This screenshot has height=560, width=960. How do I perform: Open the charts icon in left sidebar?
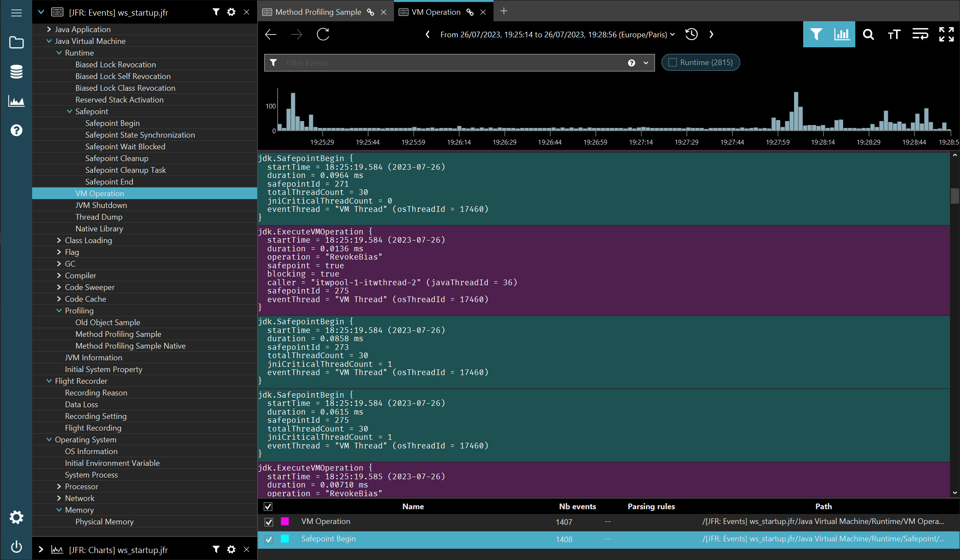click(16, 101)
